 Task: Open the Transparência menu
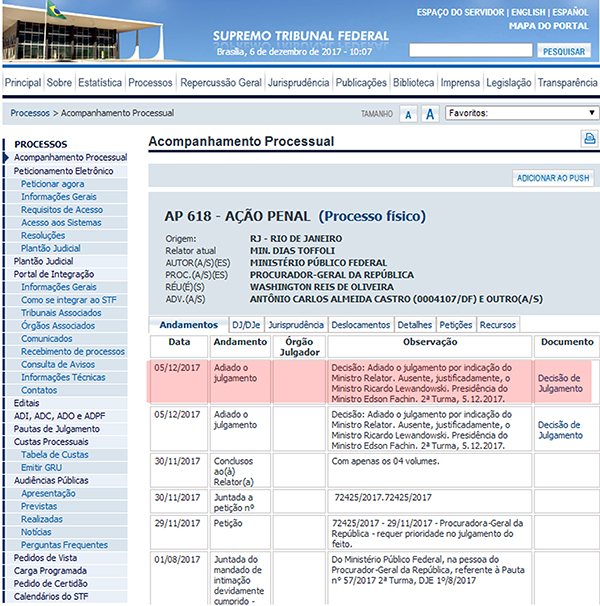tap(568, 82)
